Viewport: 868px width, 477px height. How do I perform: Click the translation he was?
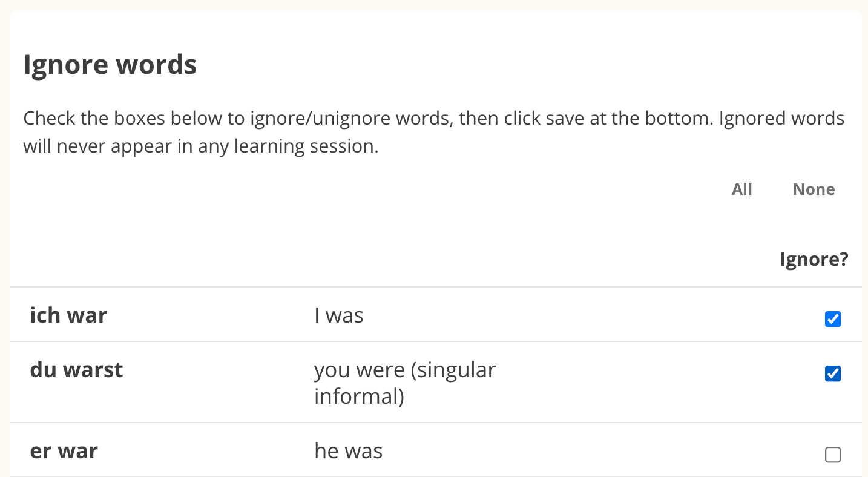(349, 451)
